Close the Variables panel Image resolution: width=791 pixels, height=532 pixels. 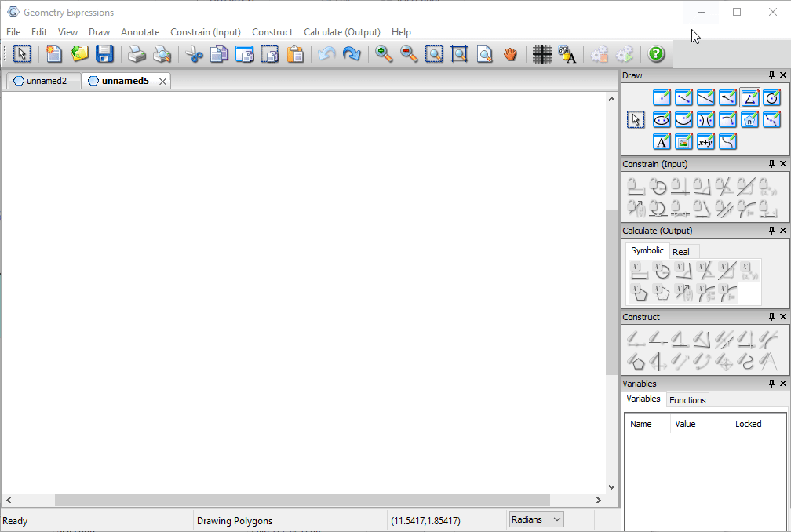point(783,384)
